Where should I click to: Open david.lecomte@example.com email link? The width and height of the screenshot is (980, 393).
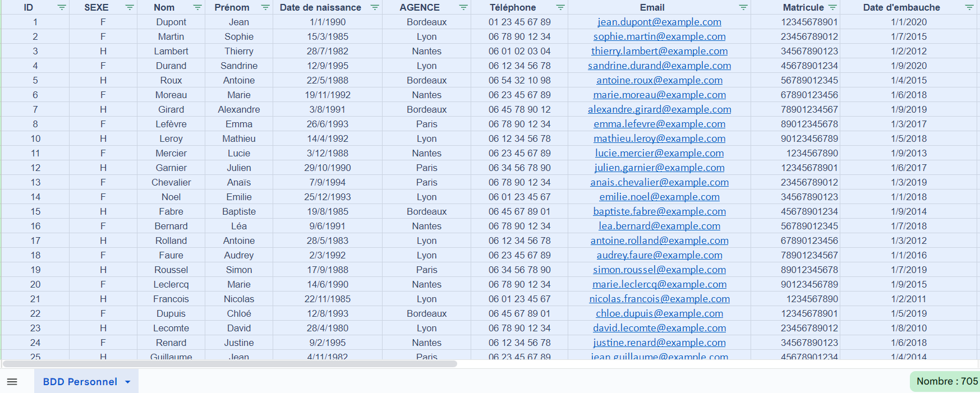659,328
